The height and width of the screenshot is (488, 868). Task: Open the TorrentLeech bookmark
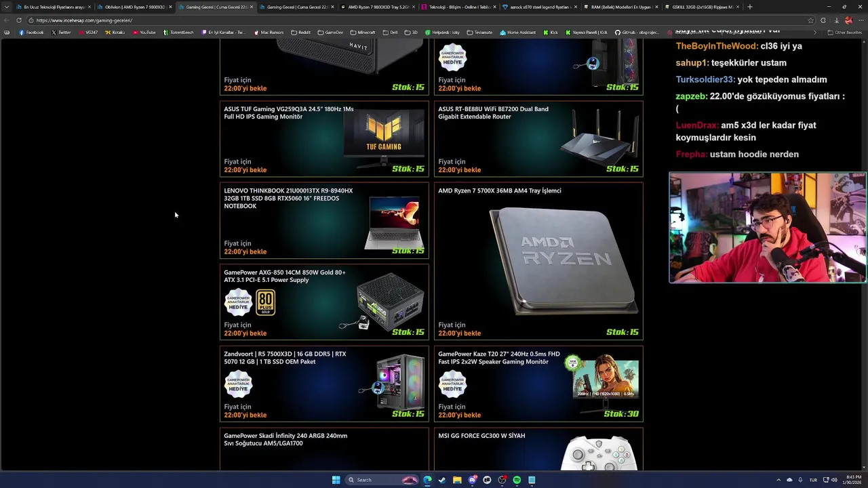click(x=178, y=33)
